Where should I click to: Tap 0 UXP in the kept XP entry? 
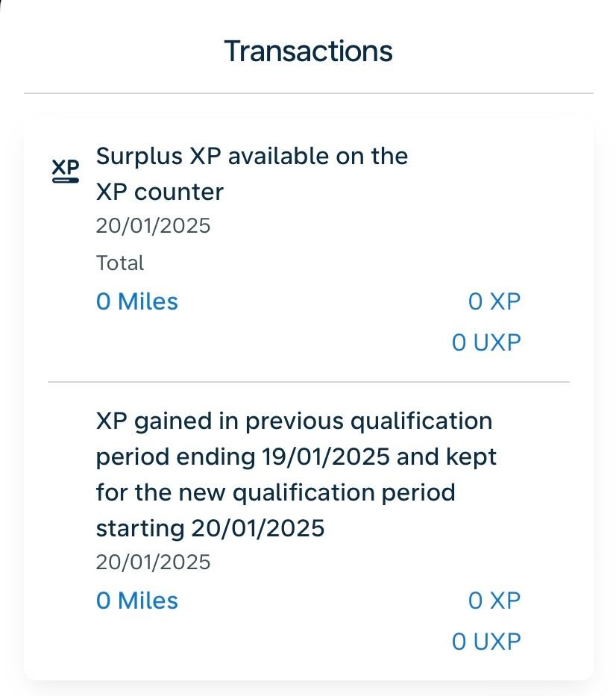[486, 641]
